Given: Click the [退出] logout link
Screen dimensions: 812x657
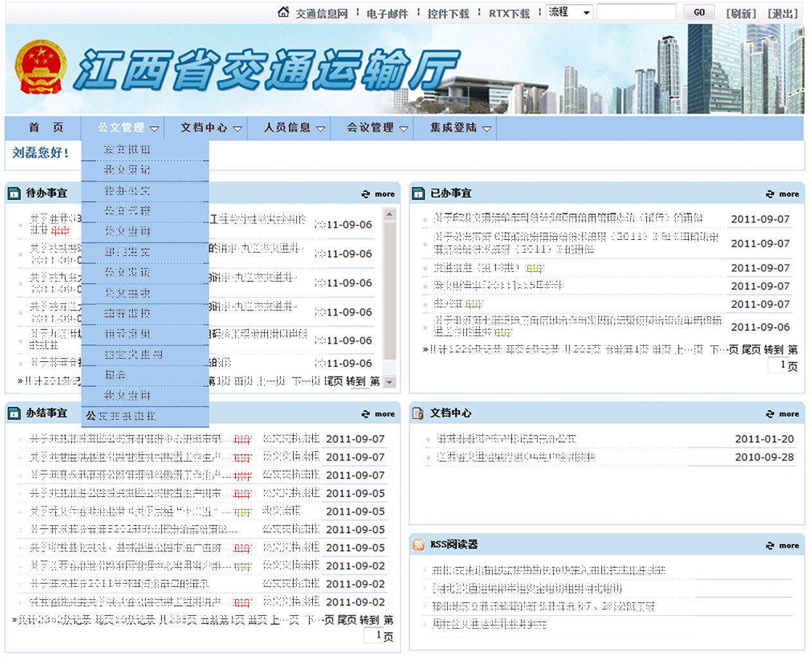Looking at the screenshot, I should 783,14.
